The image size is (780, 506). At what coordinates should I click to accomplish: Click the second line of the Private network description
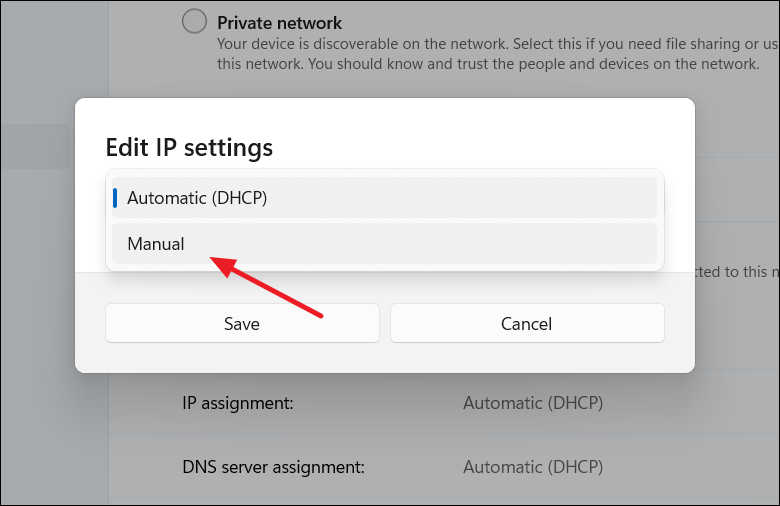[487, 64]
